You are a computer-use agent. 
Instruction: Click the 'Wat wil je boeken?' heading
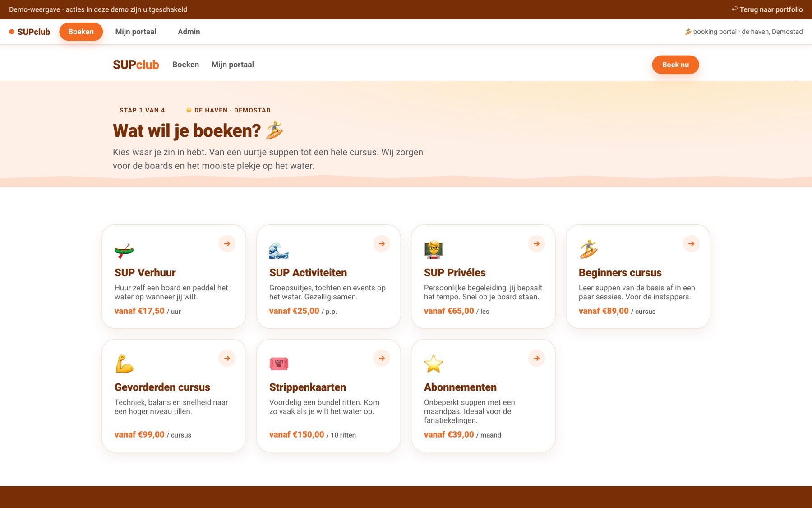(187, 131)
